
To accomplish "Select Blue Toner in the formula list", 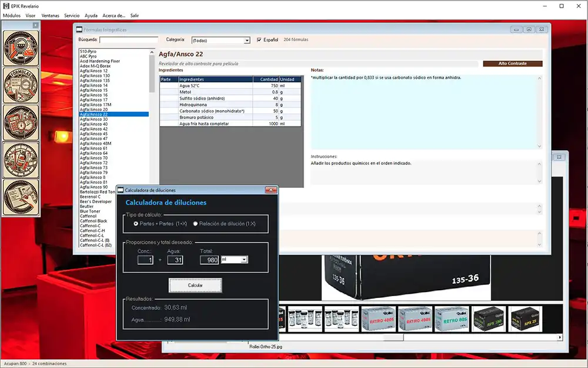I will (89, 211).
